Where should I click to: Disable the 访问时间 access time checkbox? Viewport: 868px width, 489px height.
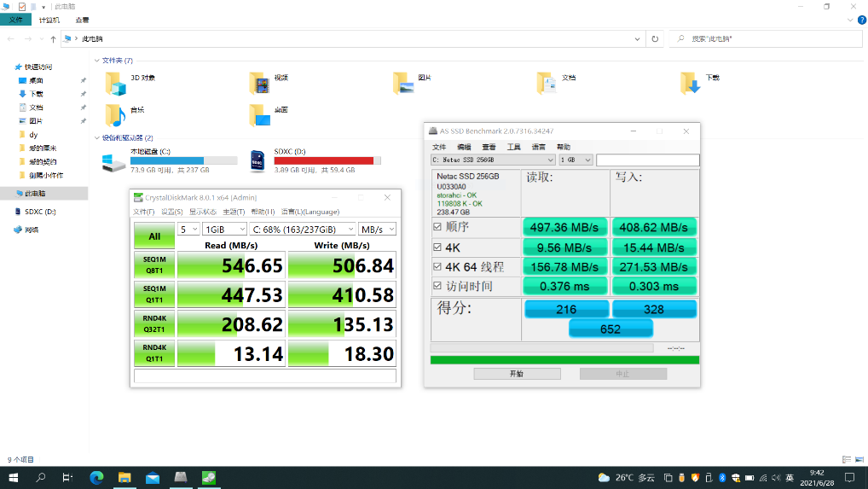437,286
